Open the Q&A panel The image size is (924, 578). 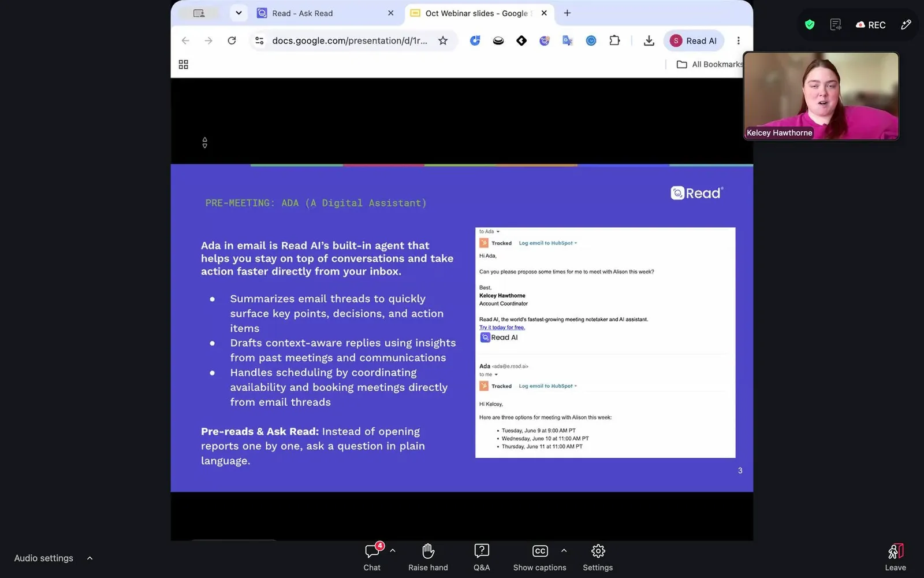482,557
